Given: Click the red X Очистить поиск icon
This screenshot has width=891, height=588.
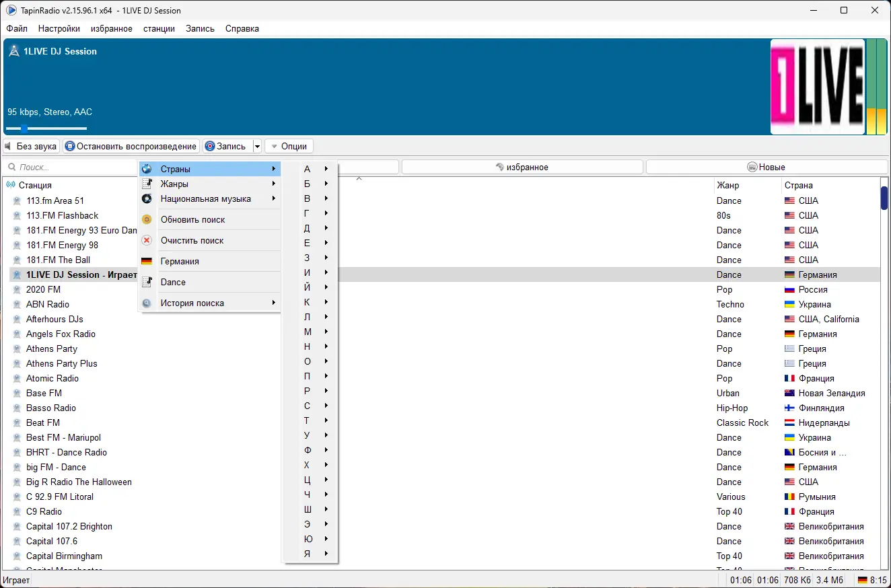Looking at the screenshot, I should 147,240.
